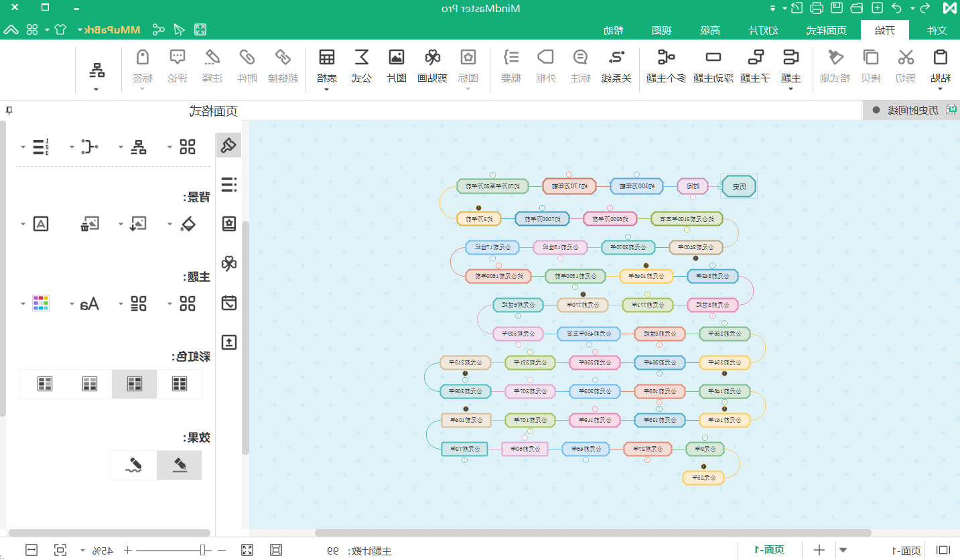Open the File (文件) tab
Screen dimensions: 960x560
point(937,30)
